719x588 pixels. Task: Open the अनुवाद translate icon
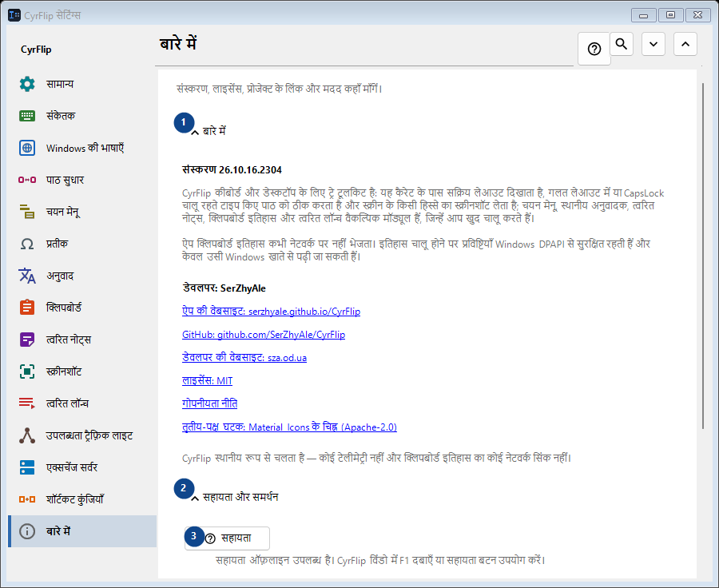coord(27,276)
